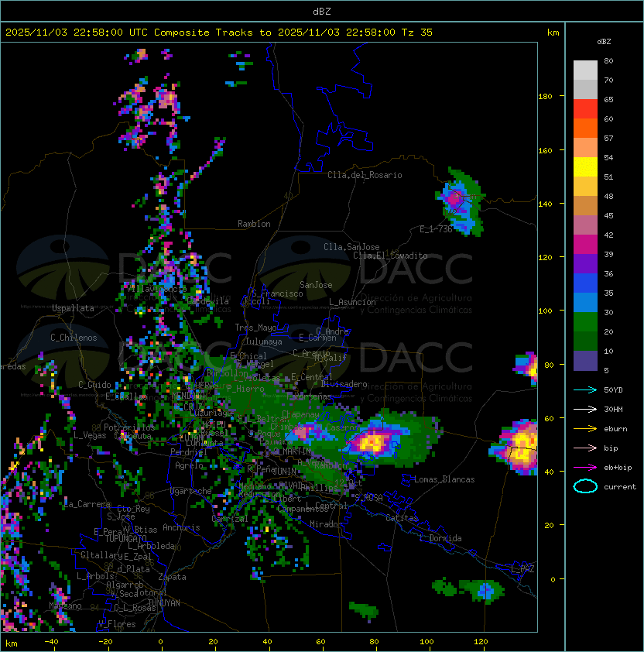Click the 'TUNUYAN' map label
644x652 pixels.
click(x=164, y=603)
